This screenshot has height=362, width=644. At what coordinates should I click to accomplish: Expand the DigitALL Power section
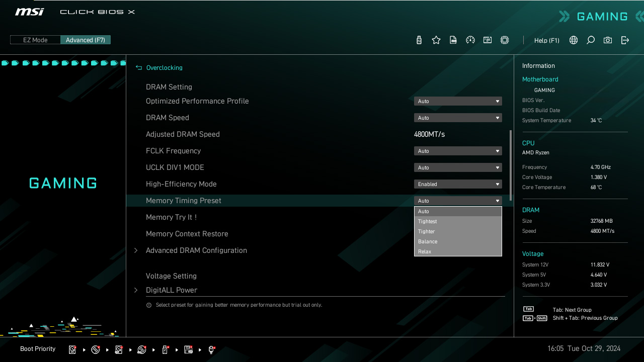171,290
